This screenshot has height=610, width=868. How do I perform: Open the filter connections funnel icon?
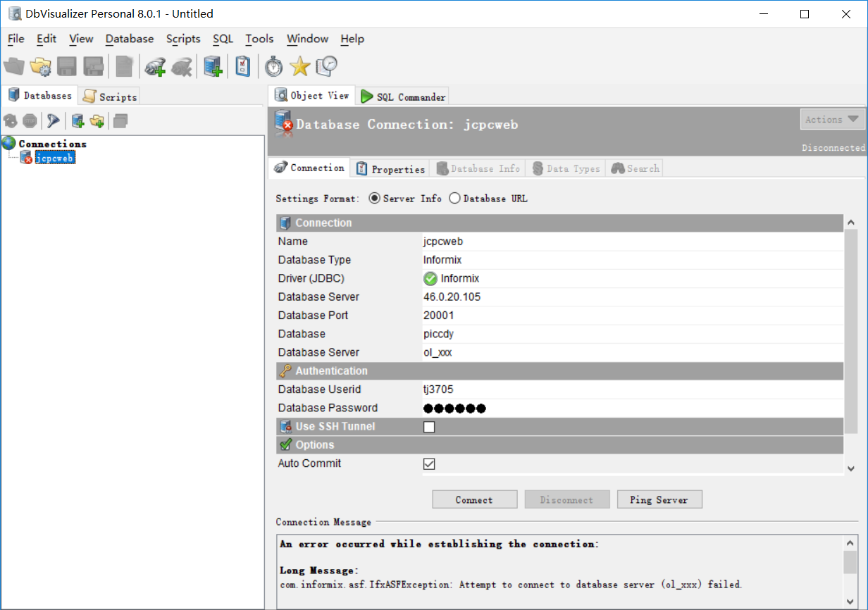[53, 120]
